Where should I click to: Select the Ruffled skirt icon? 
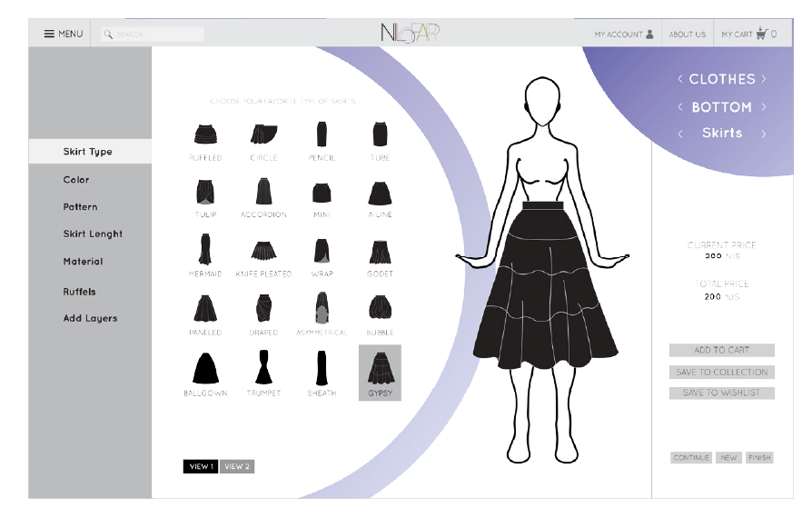coord(205,134)
